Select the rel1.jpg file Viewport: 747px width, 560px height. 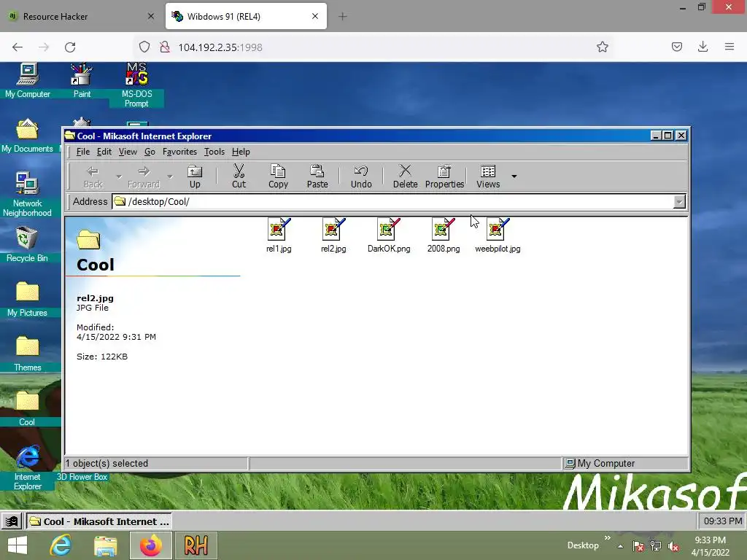coord(279,236)
